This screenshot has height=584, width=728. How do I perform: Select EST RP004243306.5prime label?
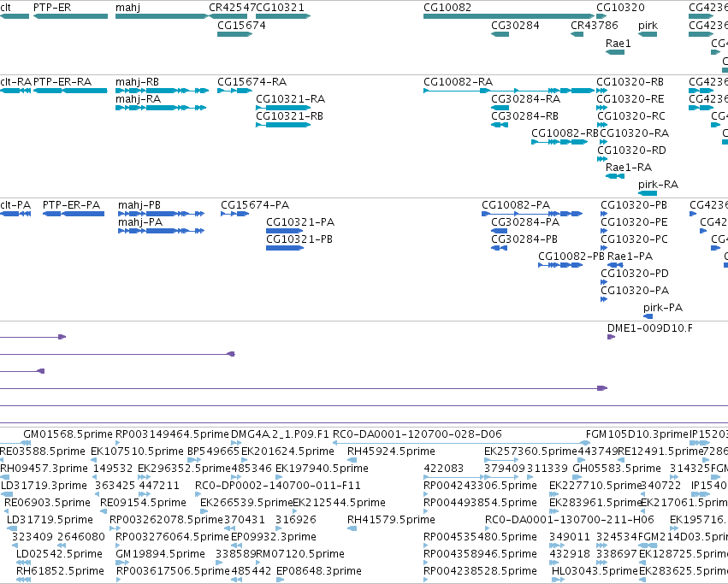pyautogui.click(x=480, y=486)
